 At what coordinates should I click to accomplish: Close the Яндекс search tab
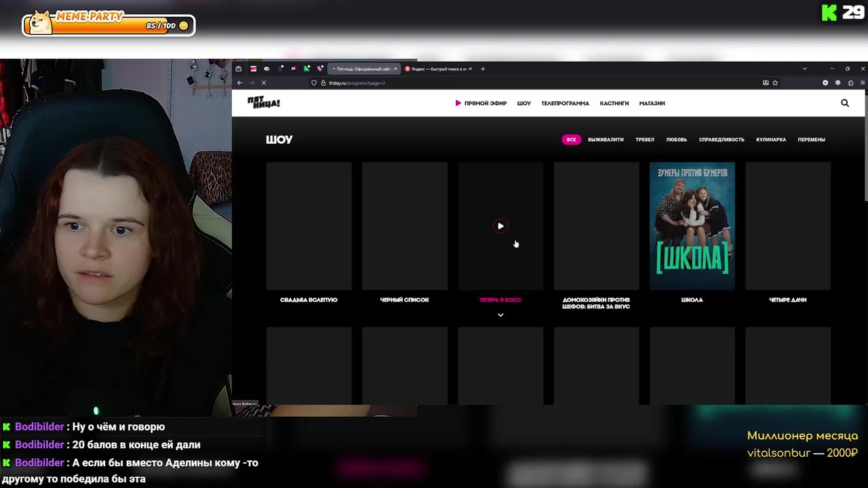(x=470, y=68)
